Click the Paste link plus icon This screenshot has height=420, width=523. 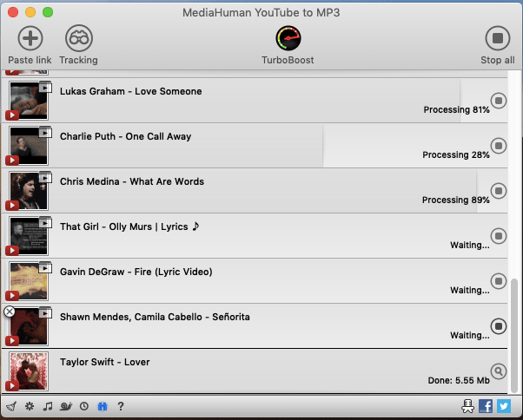click(x=30, y=38)
